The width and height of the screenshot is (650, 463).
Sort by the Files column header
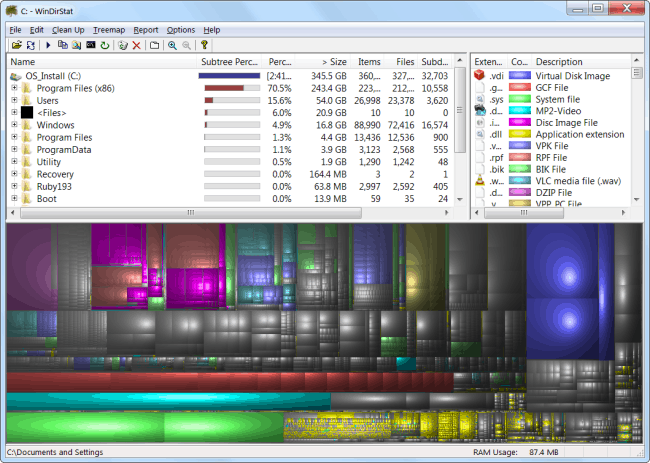[x=401, y=62]
